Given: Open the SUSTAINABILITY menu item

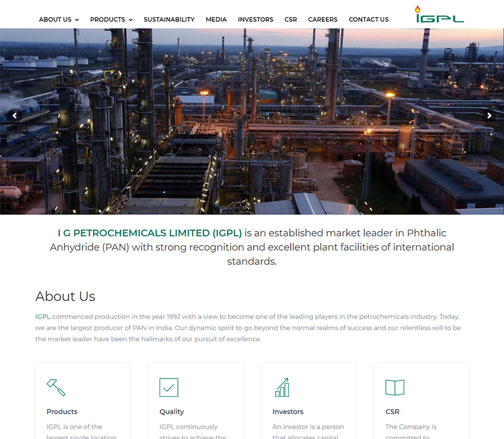Looking at the screenshot, I should (x=169, y=19).
